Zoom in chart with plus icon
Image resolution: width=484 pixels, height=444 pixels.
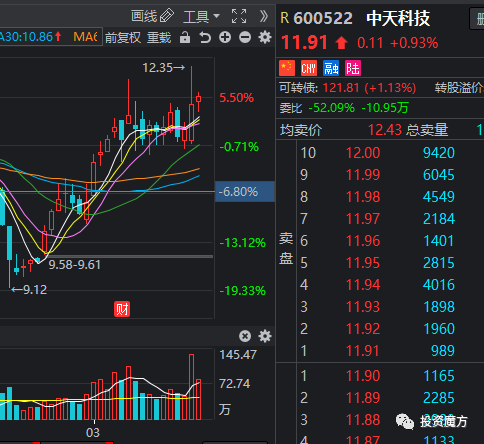(225, 37)
